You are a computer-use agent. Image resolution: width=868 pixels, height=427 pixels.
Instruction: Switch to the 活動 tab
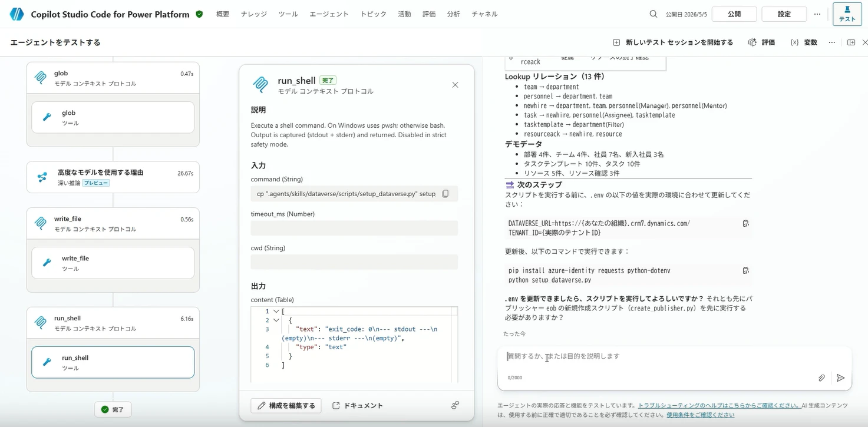(404, 14)
